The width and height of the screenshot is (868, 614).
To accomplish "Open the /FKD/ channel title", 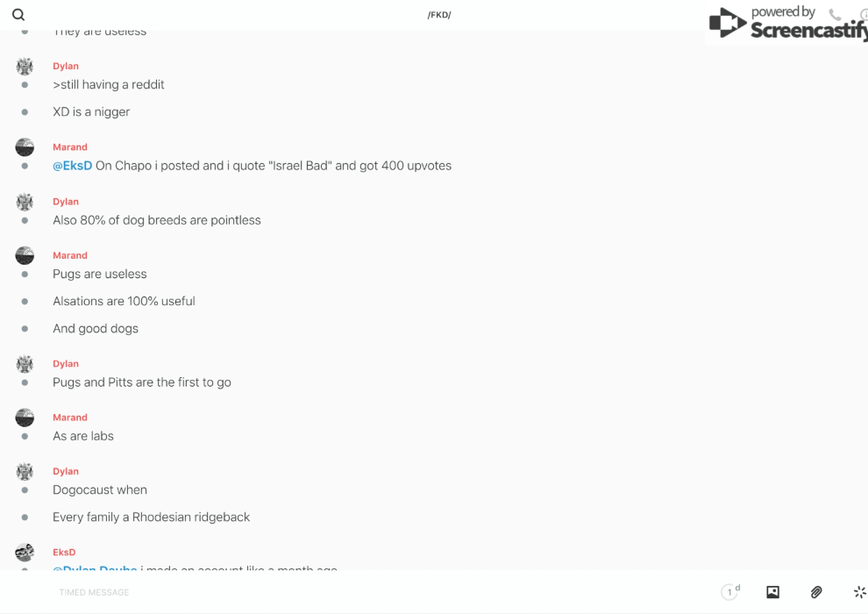I will coord(439,15).
